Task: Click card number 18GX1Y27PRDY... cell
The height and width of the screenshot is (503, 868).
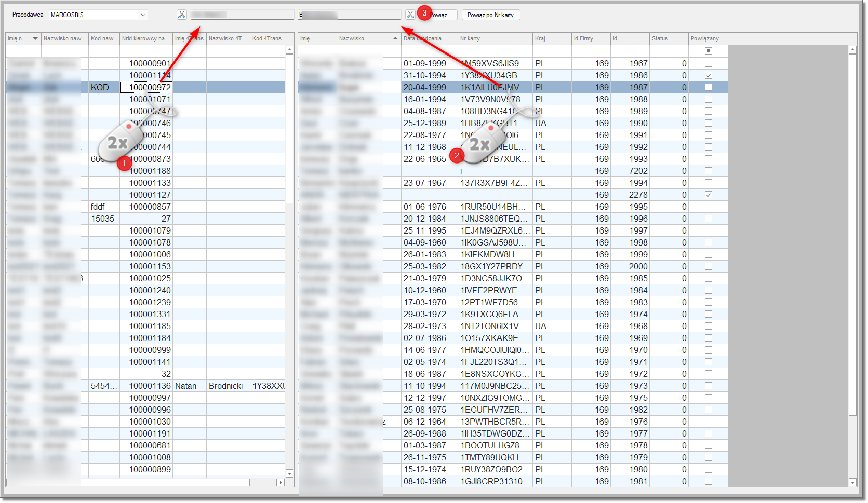Action: pos(496,266)
